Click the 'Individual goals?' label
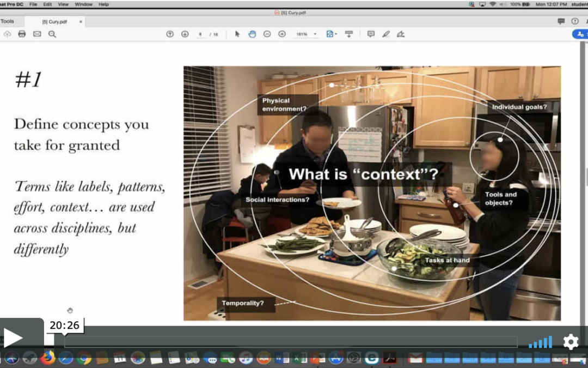The width and height of the screenshot is (588, 368). tap(519, 107)
